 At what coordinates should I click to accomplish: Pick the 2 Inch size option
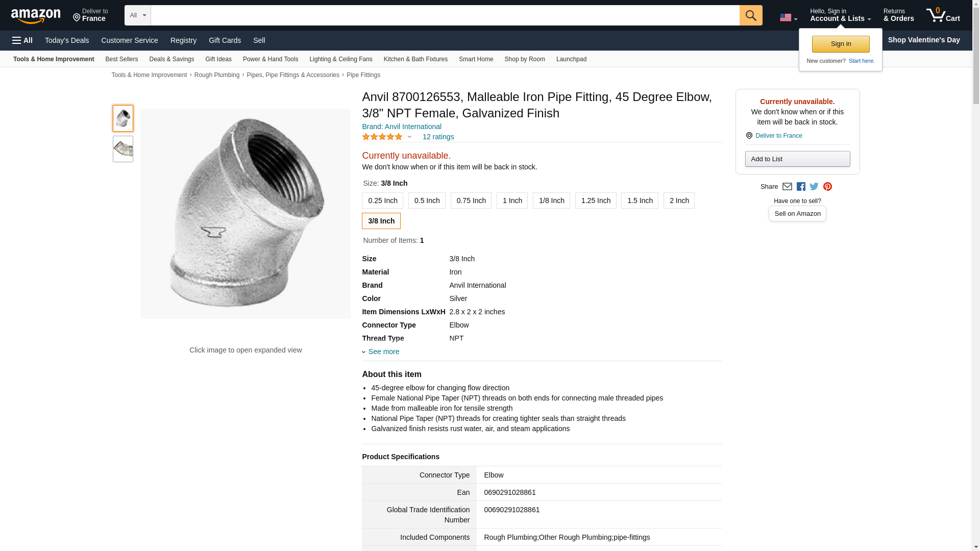pyautogui.click(x=679, y=201)
